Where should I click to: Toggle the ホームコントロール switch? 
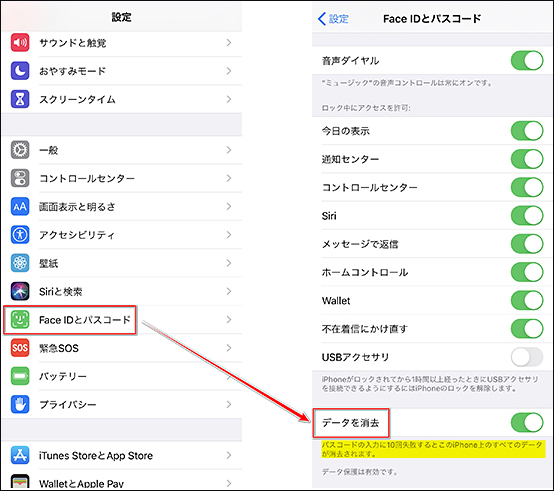point(527,272)
